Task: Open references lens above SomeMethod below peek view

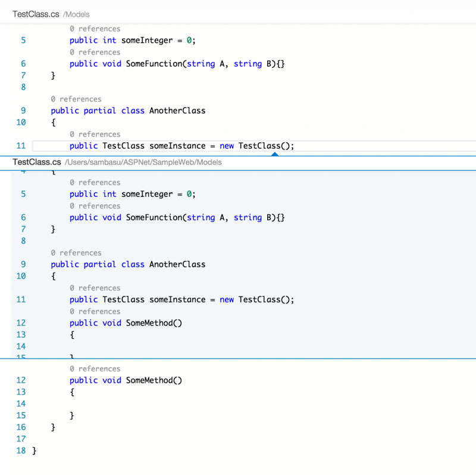Action: point(95,369)
